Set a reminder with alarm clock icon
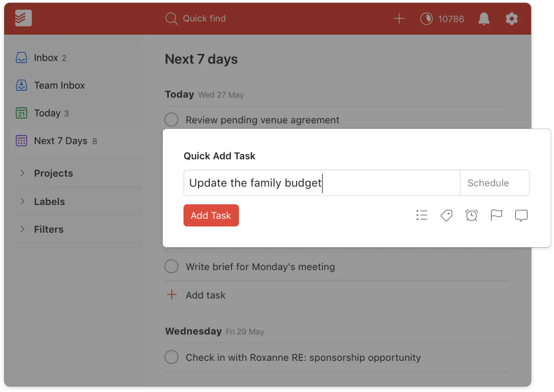 (x=471, y=215)
